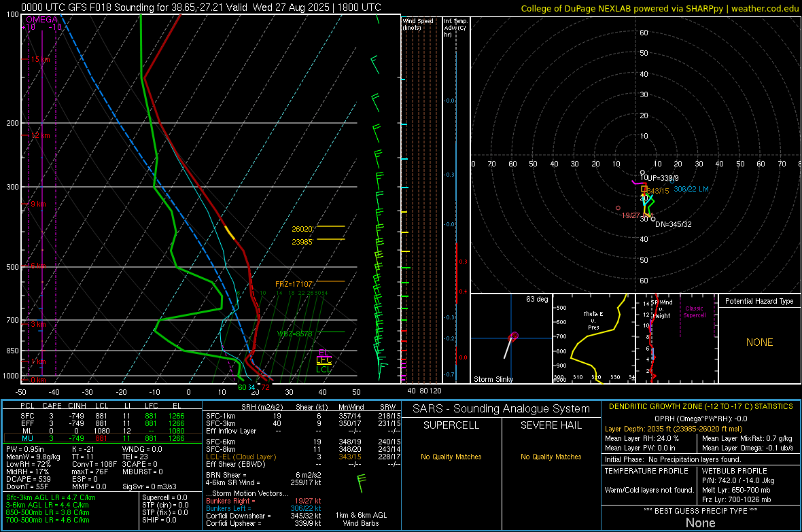Click the Layer Depth: 2035 ft line

click(674, 429)
